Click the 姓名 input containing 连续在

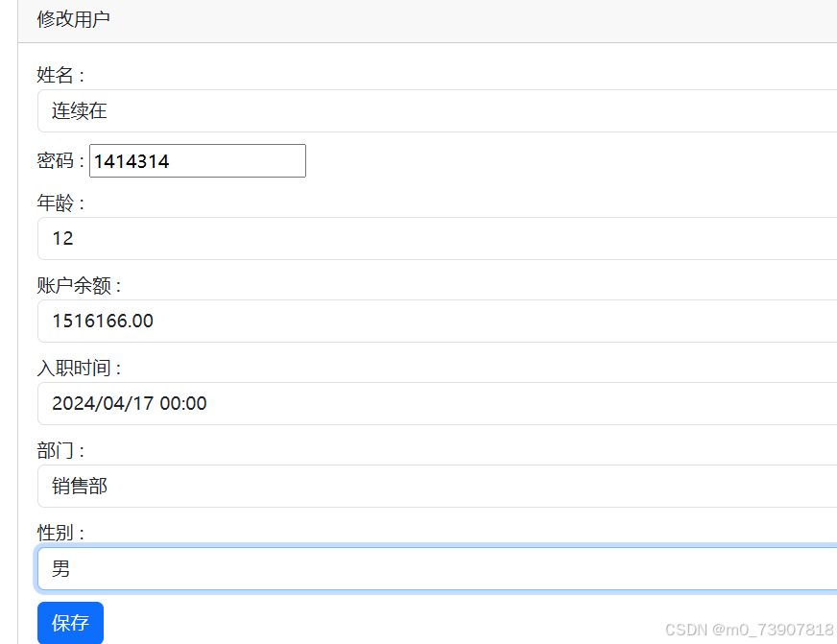[x=437, y=111]
